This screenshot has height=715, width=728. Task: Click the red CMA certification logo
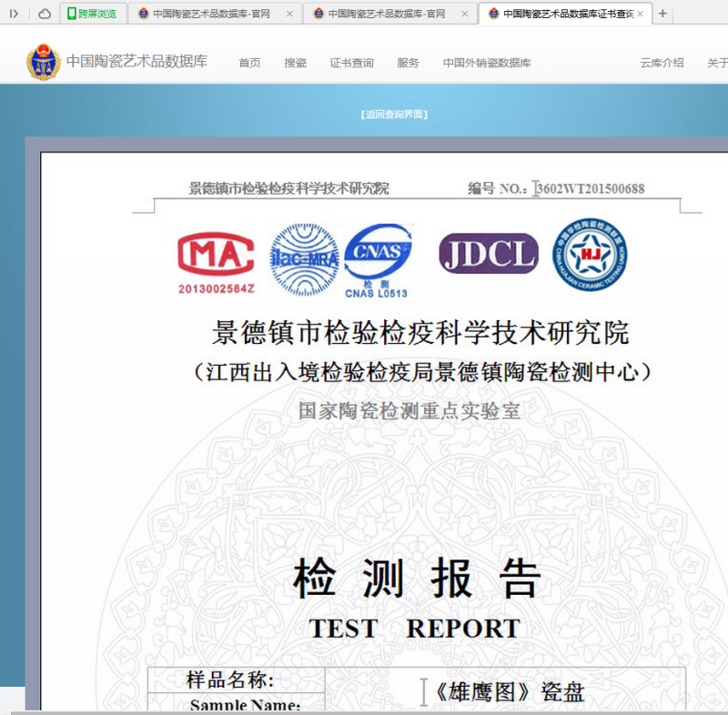coord(216,257)
